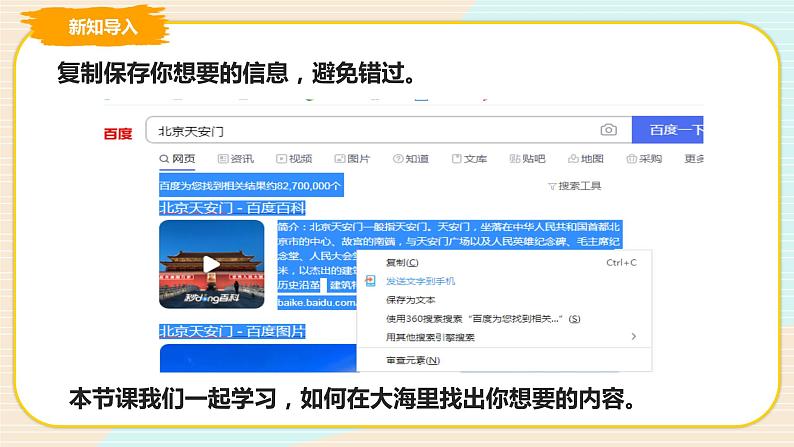
Task: Click the Baidu logo
Action: click(118, 132)
